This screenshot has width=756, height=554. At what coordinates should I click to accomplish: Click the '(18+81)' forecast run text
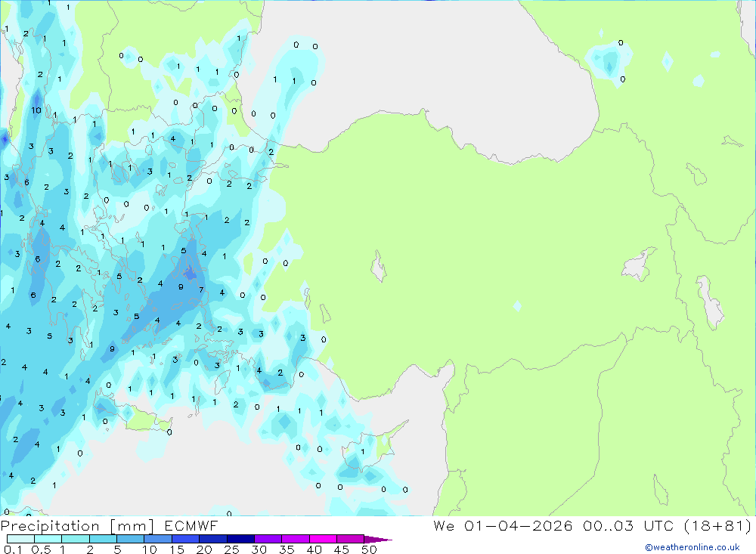(717, 525)
